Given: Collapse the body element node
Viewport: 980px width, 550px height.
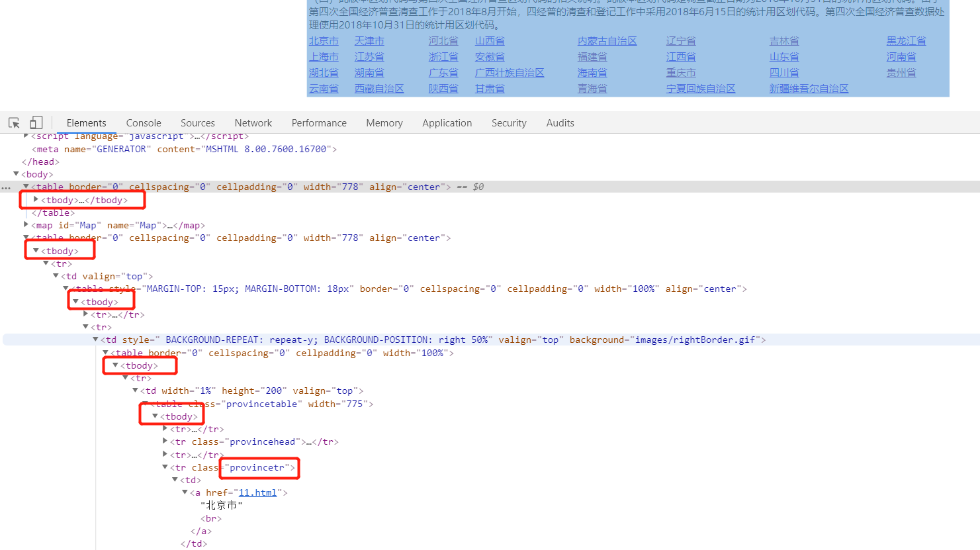Looking at the screenshot, I should tap(16, 174).
